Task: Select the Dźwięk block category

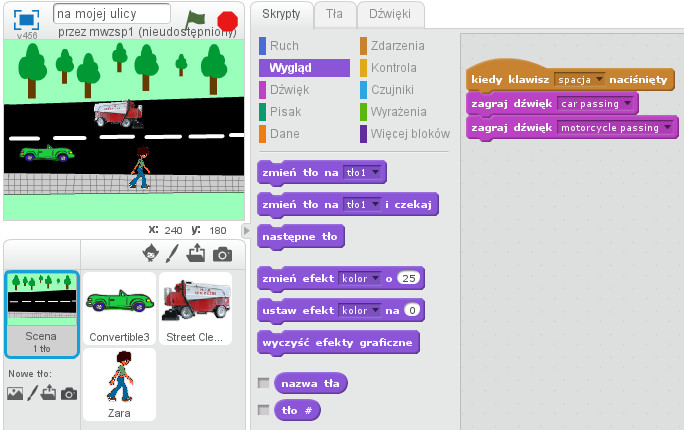Action: [x=284, y=90]
